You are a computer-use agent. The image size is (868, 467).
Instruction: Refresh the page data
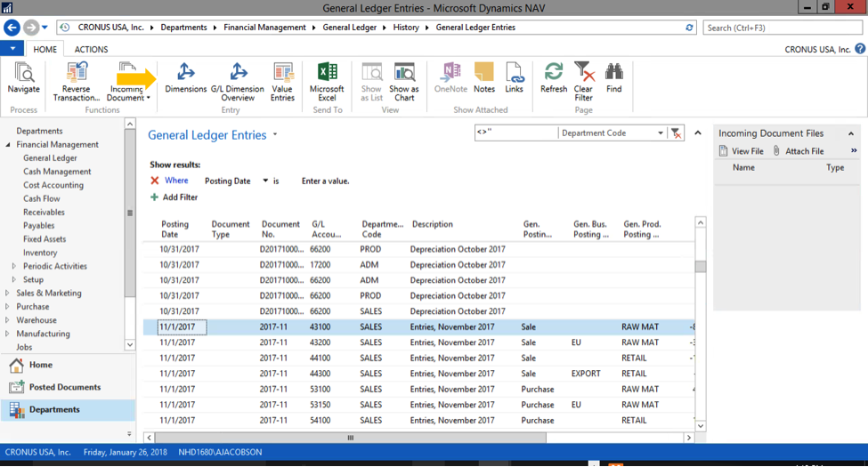pos(554,78)
